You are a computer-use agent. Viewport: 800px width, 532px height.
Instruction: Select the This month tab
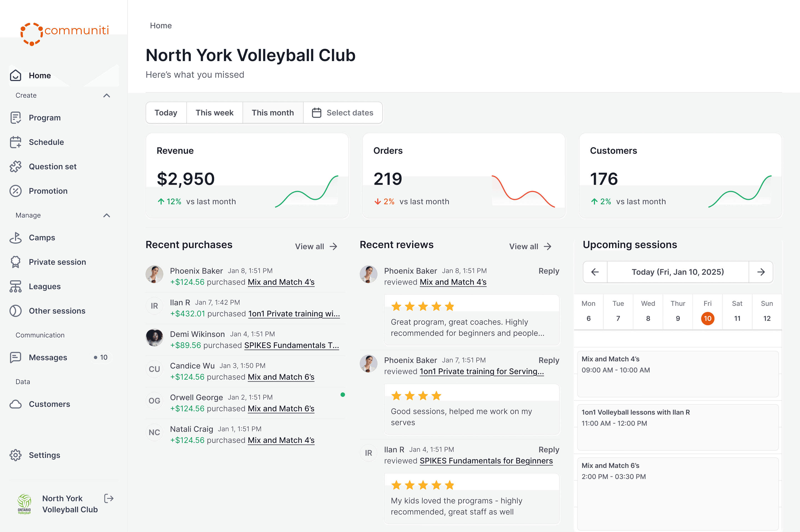click(273, 113)
